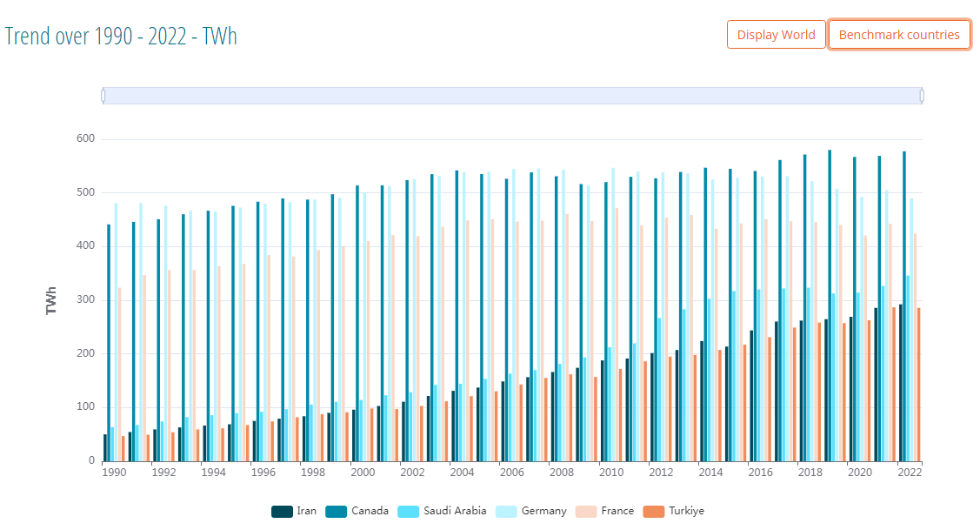Click the Iran legend color swatch
The height and width of the screenshot is (530, 980).
[282, 512]
